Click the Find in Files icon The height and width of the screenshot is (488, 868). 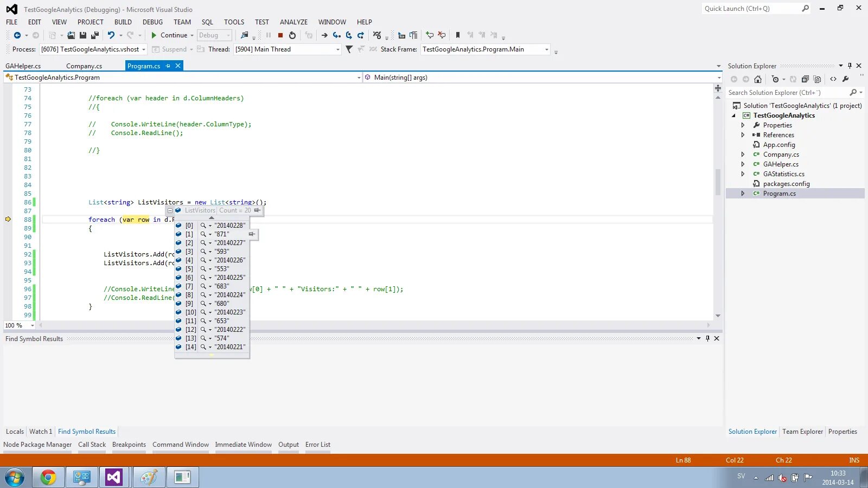[x=245, y=35]
